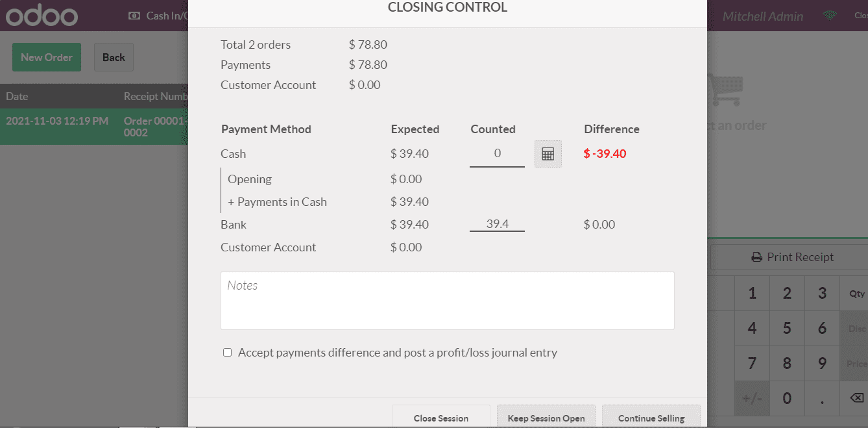Click the Close Session button
This screenshot has height=428, width=868.
point(440,418)
